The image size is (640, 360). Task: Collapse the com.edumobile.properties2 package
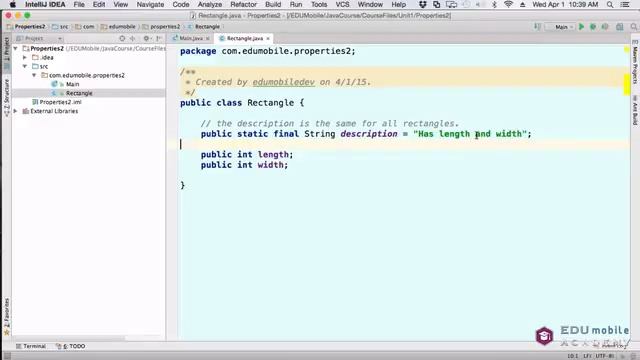coord(34,75)
